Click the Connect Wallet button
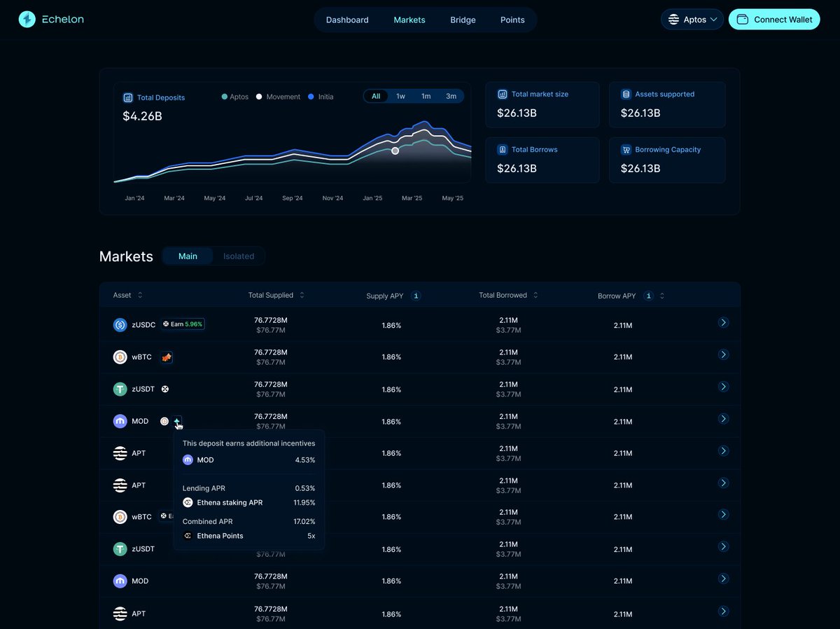840x629 pixels. tap(774, 20)
